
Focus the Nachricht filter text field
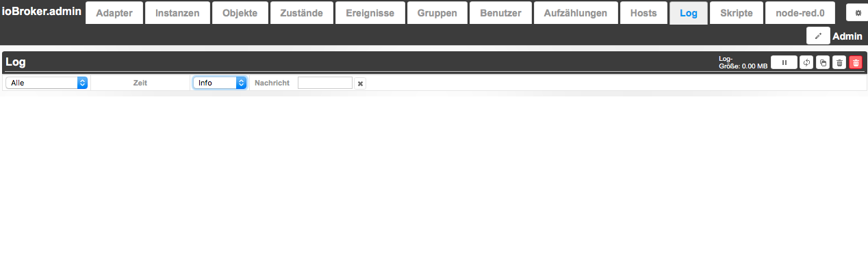click(324, 83)
